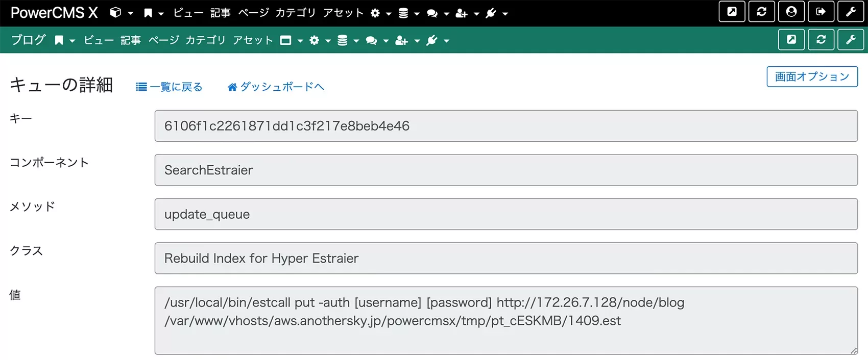Open カテゴリ in the green blog bar
868x360 pixels.
[206, 40]
